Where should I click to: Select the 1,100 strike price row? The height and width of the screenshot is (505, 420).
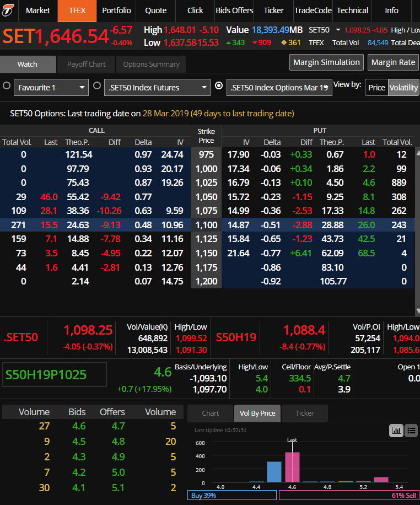(x=206, y=225)
